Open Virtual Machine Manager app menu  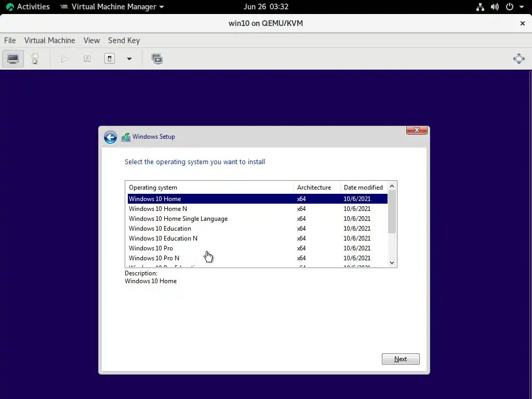pyautogui.click(x=112, y=7)
